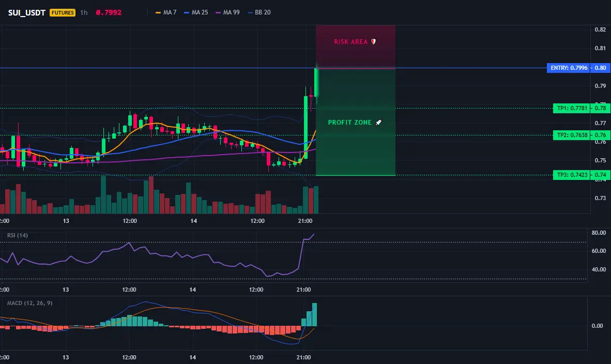Click the 0.80 price axis tag
611x364 pixels.
[601, 68]
